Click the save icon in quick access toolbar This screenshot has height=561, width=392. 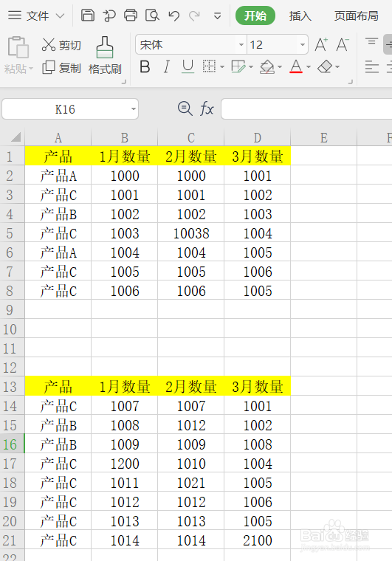point(88,16)
